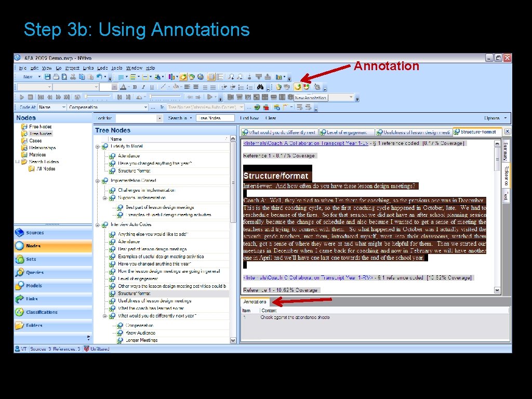This screenshot has height=399, width=532.
Task: Click the Models navigation icon
Action: pos(20,285)
